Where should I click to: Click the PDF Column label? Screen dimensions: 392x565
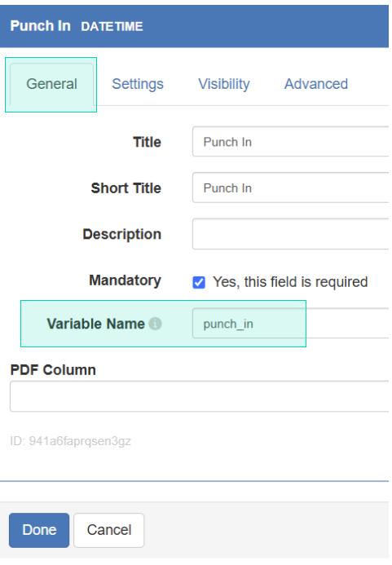tap(53, 370)
